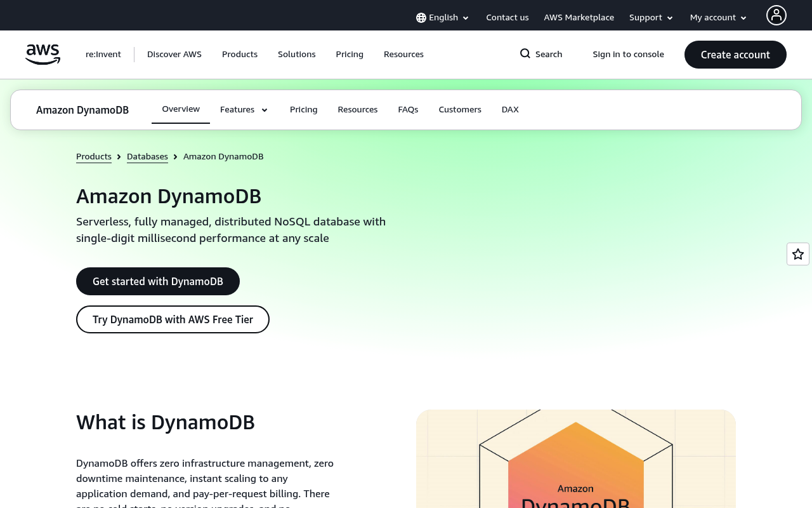Click the breadcrumb text 'Amazon DynamoDB'

pyautogui.click(x=223, y=157)
